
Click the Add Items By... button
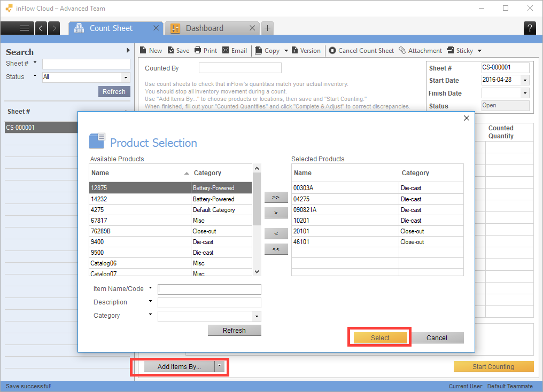pos(179,367)
